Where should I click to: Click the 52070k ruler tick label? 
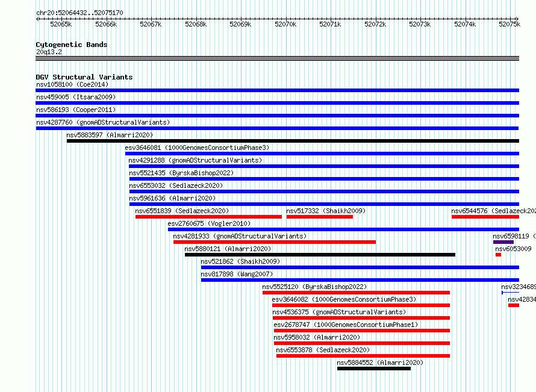pyautogui.click(x=285, y=24)
